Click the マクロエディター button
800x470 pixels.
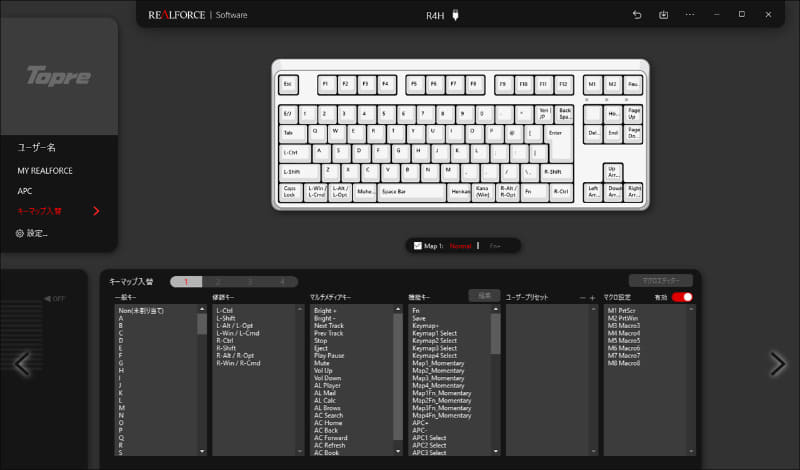(x=661, y=281)
